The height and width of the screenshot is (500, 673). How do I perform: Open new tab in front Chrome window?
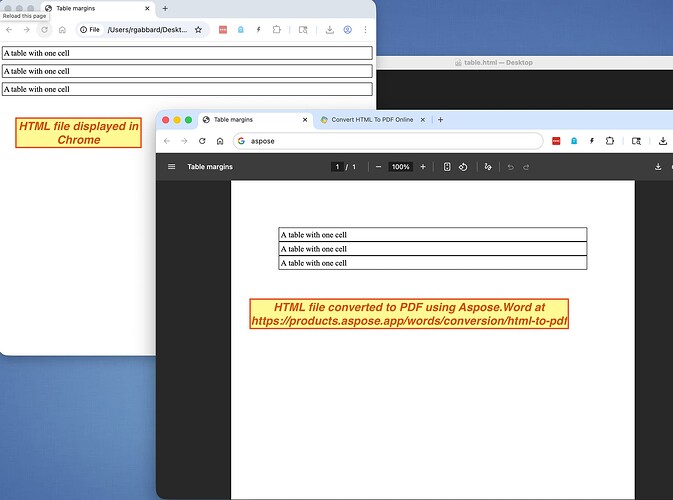coord(438,119)
